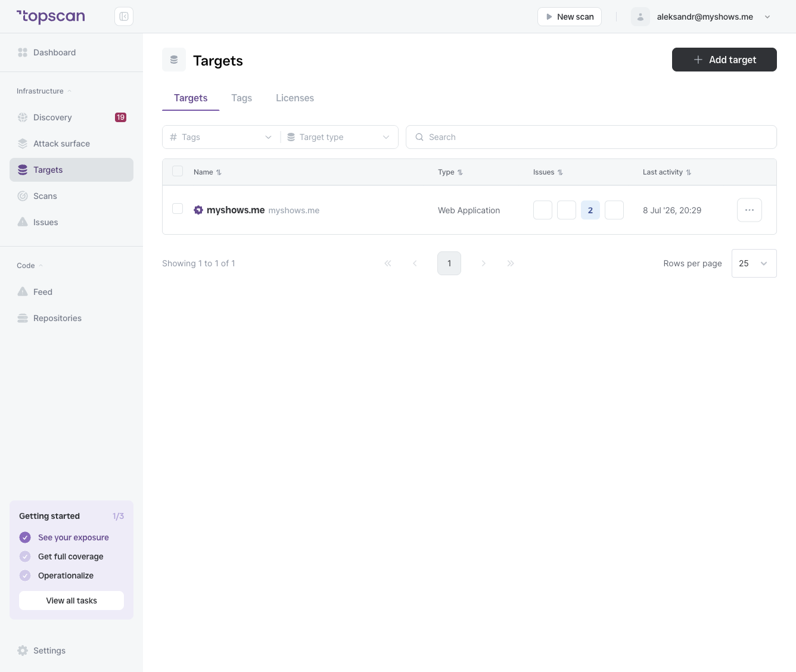Click the issue count box showing 2

click(x=590, y=210)
